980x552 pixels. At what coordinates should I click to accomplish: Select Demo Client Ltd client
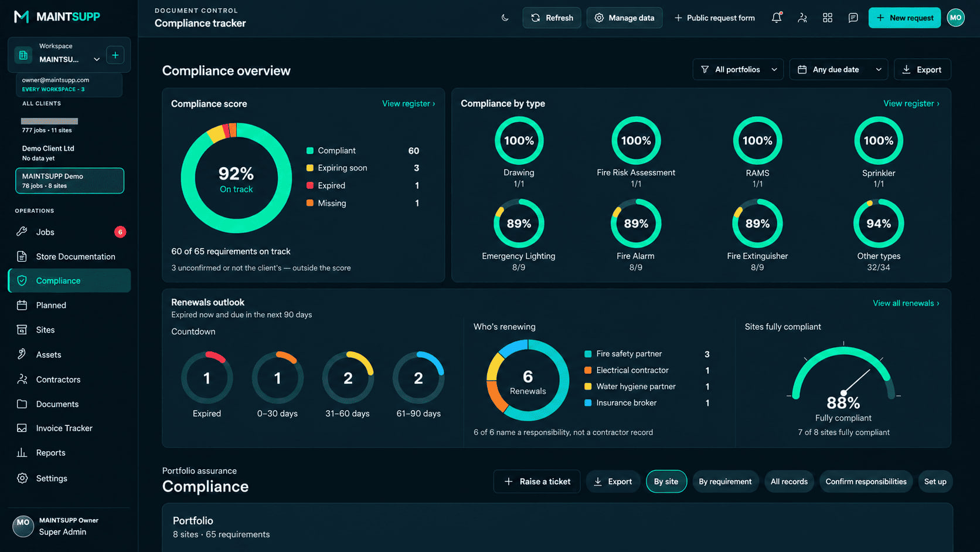pyautogui.click(x=69, y=153)
